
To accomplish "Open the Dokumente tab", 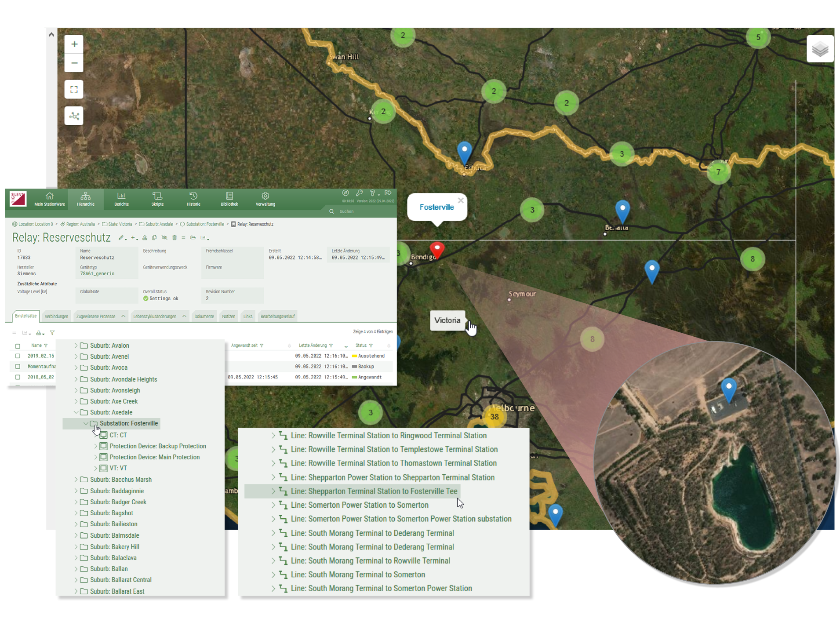I will [x=204, y=316].
